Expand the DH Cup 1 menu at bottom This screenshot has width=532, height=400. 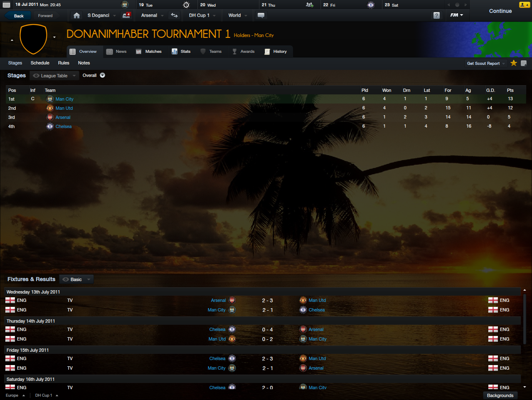47,395
